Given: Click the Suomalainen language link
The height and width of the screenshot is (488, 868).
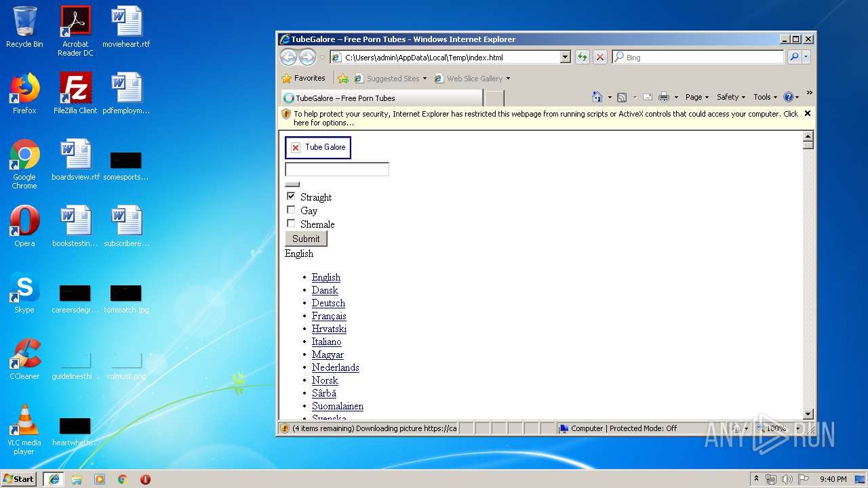Looking at the screenshot, I should tap(338, 406).
